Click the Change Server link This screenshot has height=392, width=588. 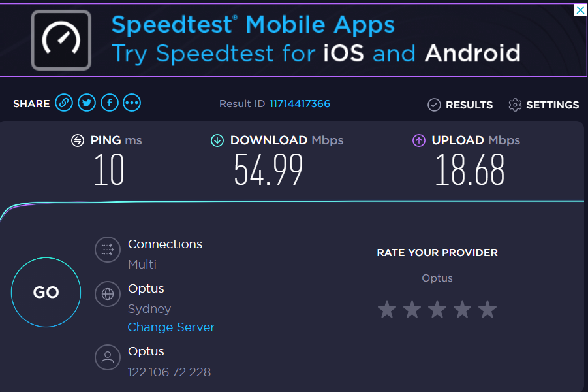171,327
